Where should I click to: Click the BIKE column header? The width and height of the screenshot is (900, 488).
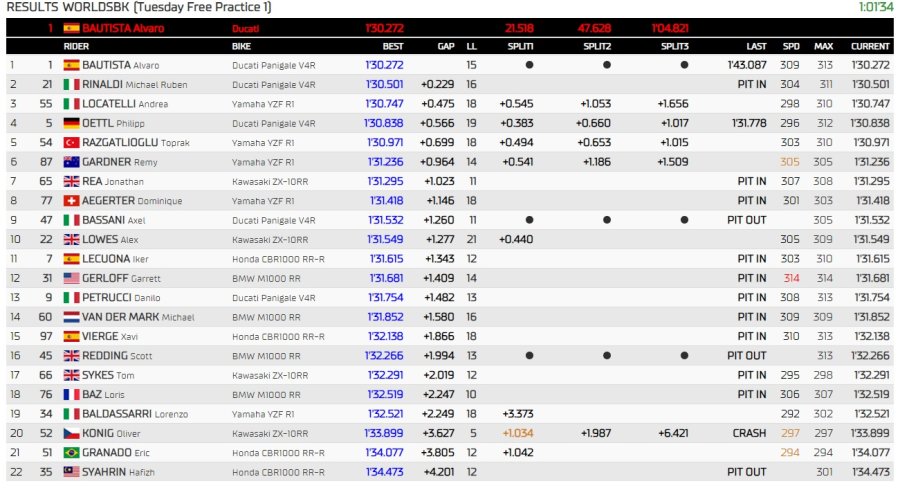point(241,46)
